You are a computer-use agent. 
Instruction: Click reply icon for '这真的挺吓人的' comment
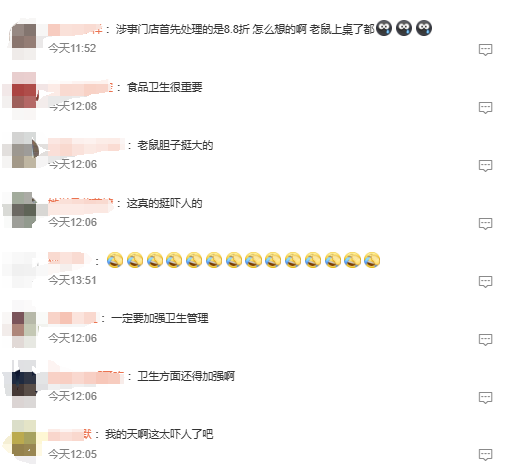click(485, 224)
